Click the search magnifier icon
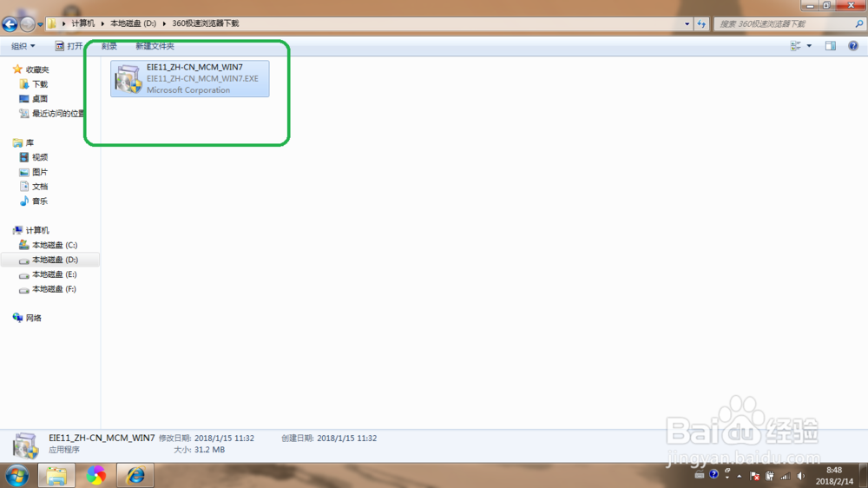 point(859,23)
